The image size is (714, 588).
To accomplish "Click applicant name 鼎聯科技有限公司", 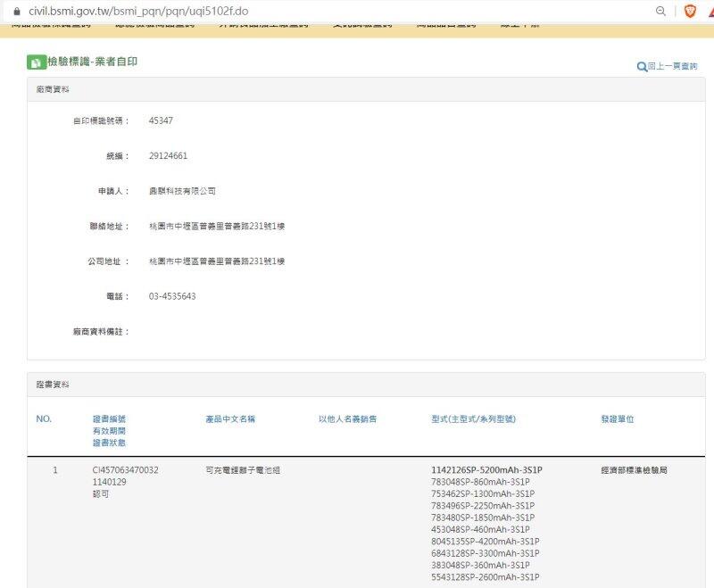I will 182,191.
